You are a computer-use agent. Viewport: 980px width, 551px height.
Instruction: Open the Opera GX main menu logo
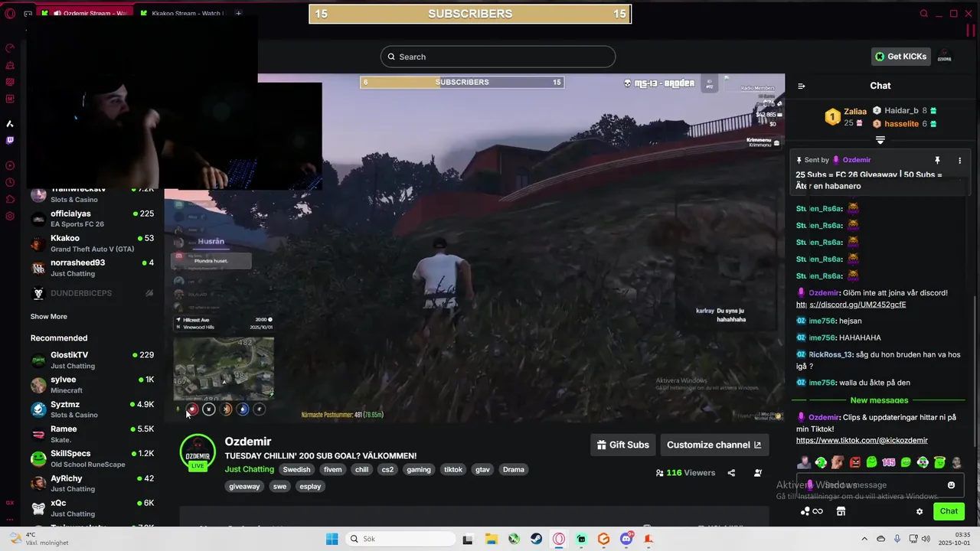click(x=10, y=13)
